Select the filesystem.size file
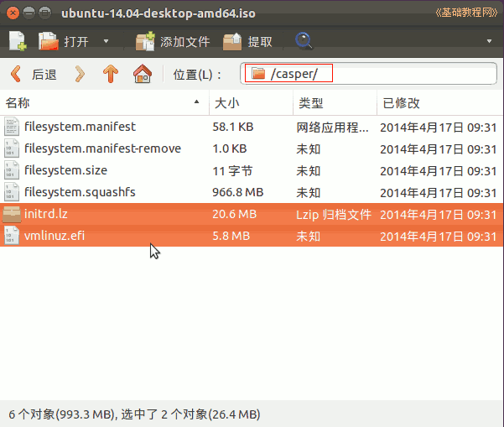 pos(252,170)
